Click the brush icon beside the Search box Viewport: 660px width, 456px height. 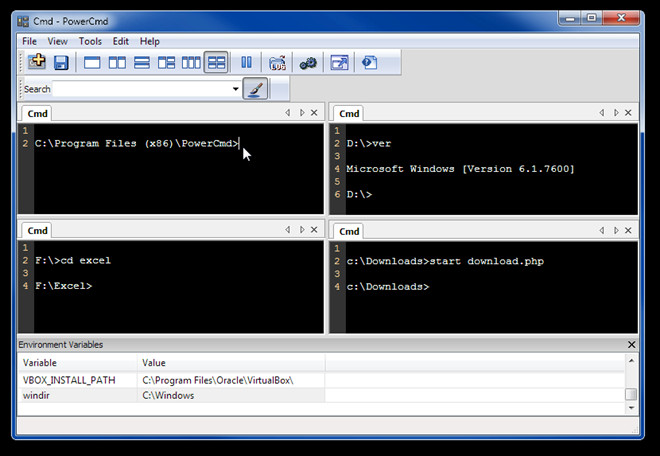[255, 89]
